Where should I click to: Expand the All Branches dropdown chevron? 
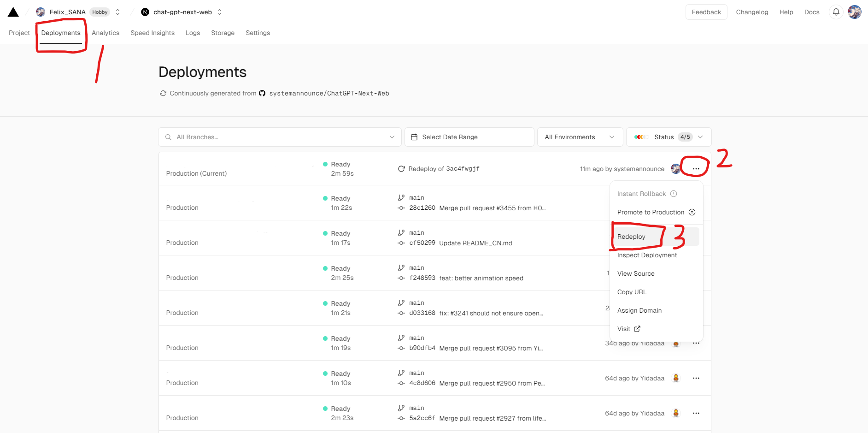point(392,137)
